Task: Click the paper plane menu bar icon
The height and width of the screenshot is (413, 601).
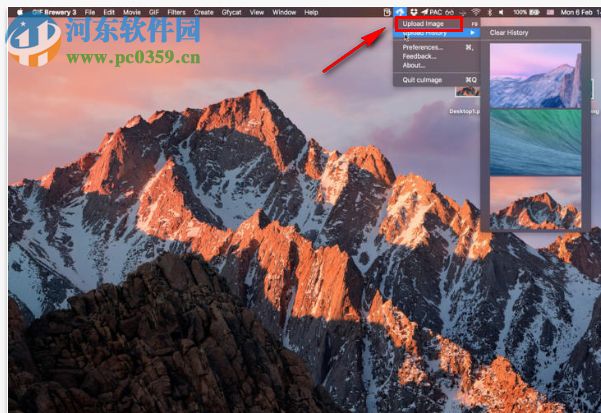Action: tap(424, 12)
